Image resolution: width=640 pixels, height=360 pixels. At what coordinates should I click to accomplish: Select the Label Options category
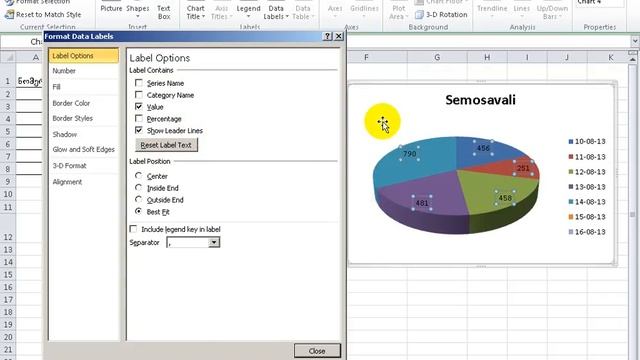click(x=84, y=56)
